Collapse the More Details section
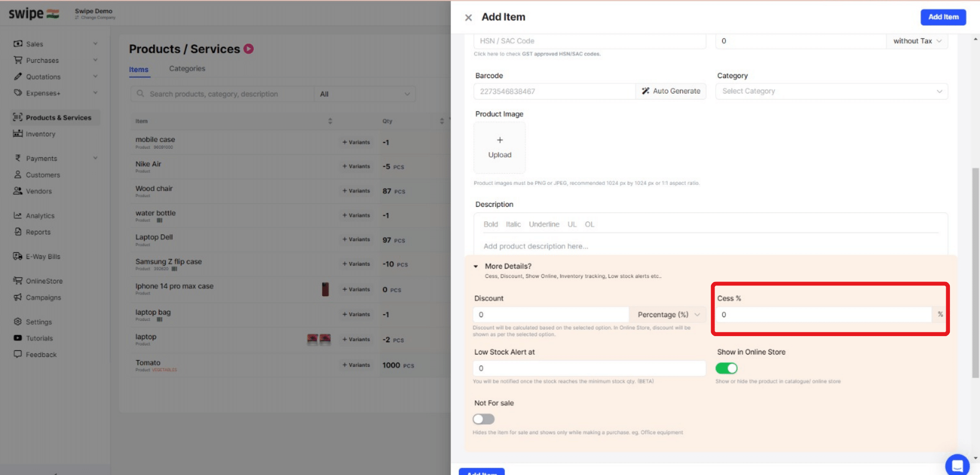980x475 pixels. tap(476, 266)
